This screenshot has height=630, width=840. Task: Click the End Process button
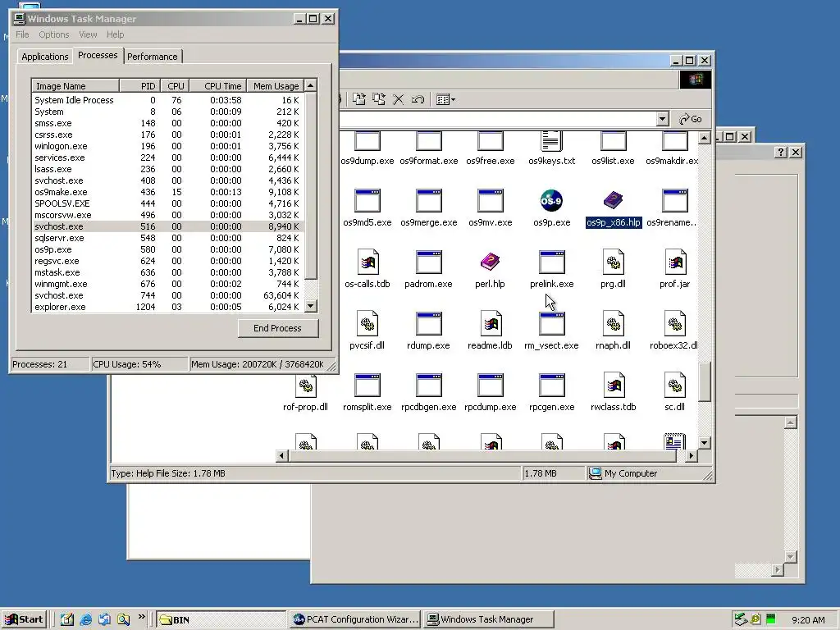coord(277,328)
